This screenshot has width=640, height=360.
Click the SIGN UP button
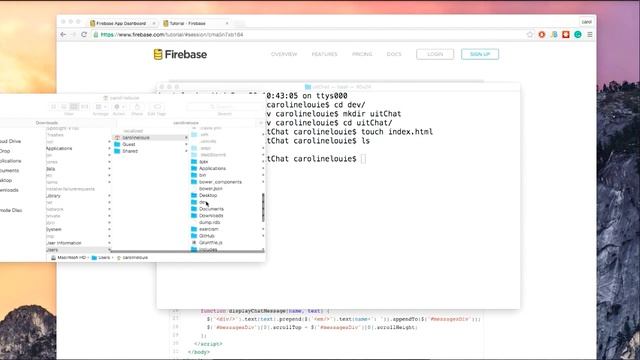(480, 54)
